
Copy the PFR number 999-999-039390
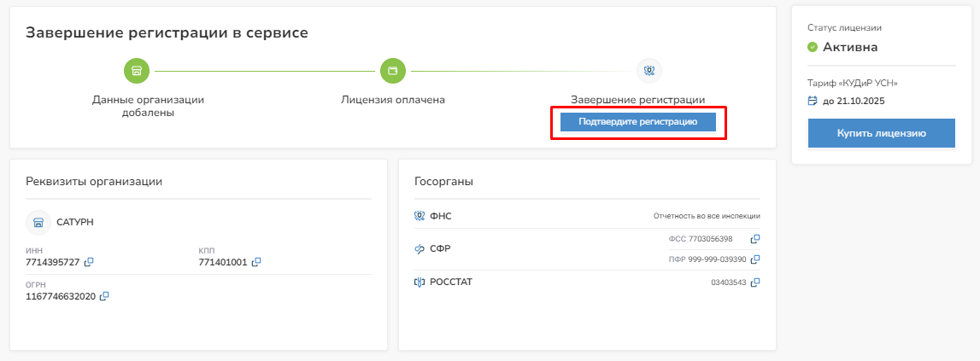pyautogui.click(x=754, y=259)
